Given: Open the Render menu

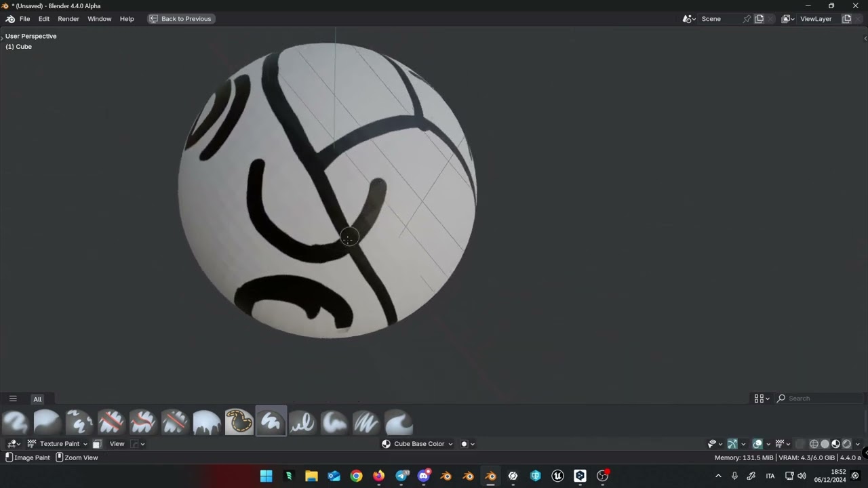Looking at the screenshot, I should pos(68,19).
